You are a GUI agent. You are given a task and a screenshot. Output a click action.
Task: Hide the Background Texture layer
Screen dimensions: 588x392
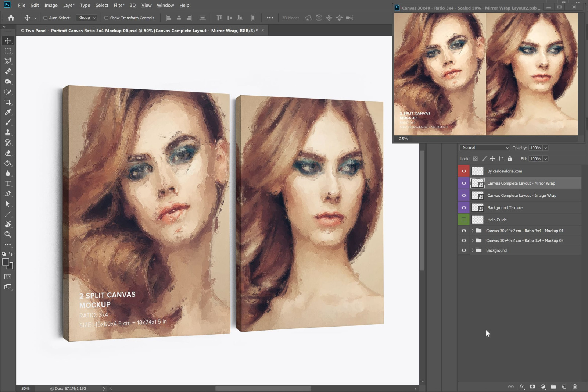(x=464, y=208)
